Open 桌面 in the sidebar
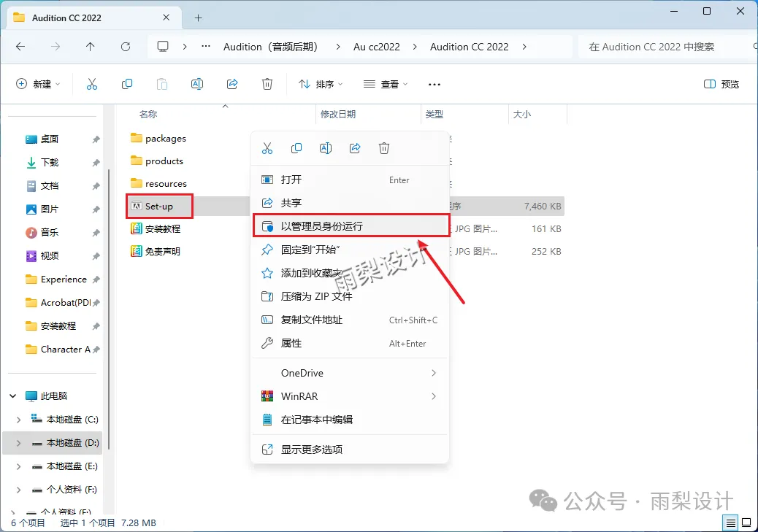The width and height of the screenshot is (758, 532). pyautogui.click(x=42, y=139)
